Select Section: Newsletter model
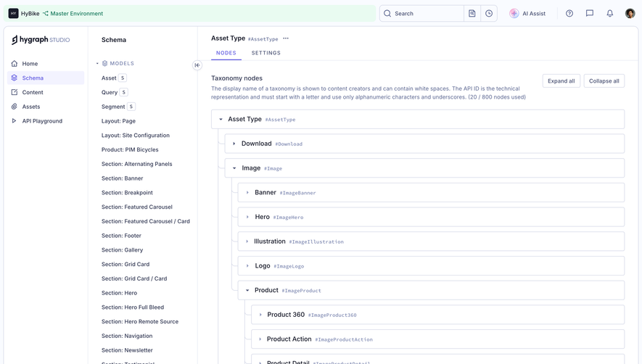This screenshot has height=364, width=642. (127, 350)
